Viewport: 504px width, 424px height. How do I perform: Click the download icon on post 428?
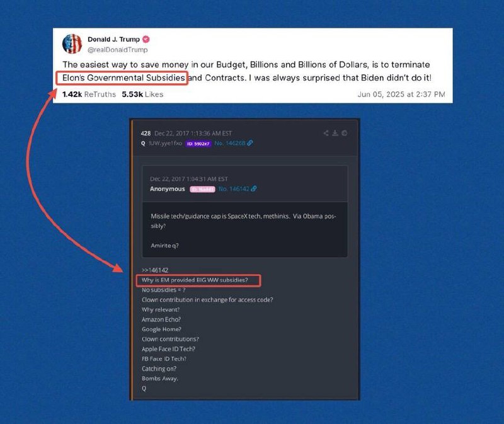pos(335,133)
